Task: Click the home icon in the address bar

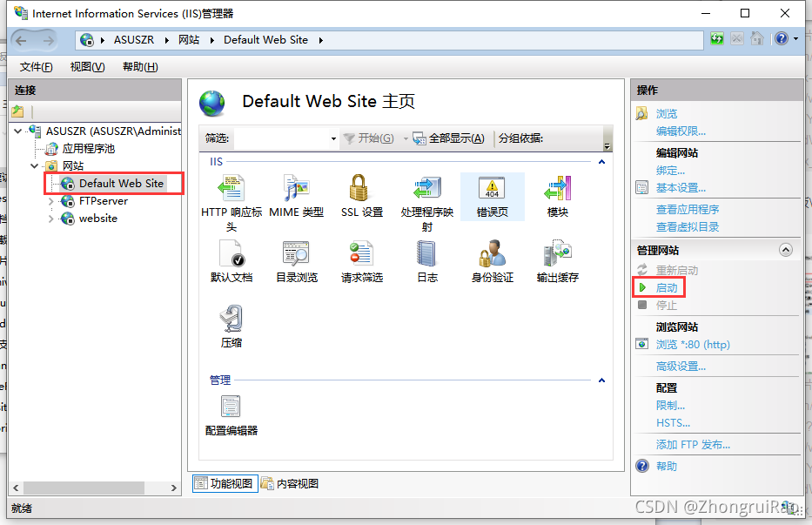Action: pos(757,39)
